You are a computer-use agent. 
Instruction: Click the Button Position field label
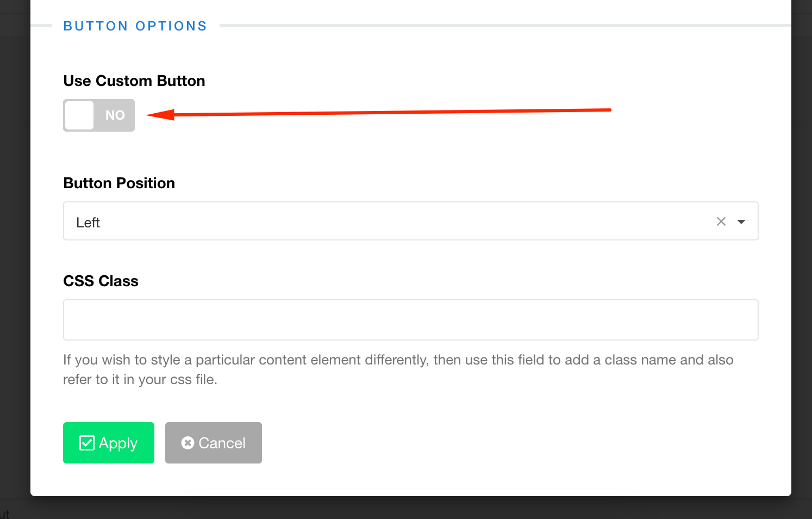pos(119,183)
